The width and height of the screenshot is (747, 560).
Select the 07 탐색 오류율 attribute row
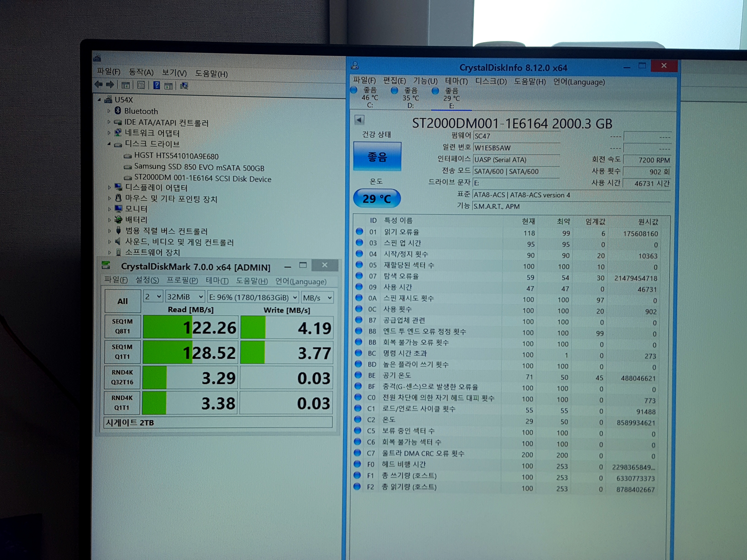point(507,277)
